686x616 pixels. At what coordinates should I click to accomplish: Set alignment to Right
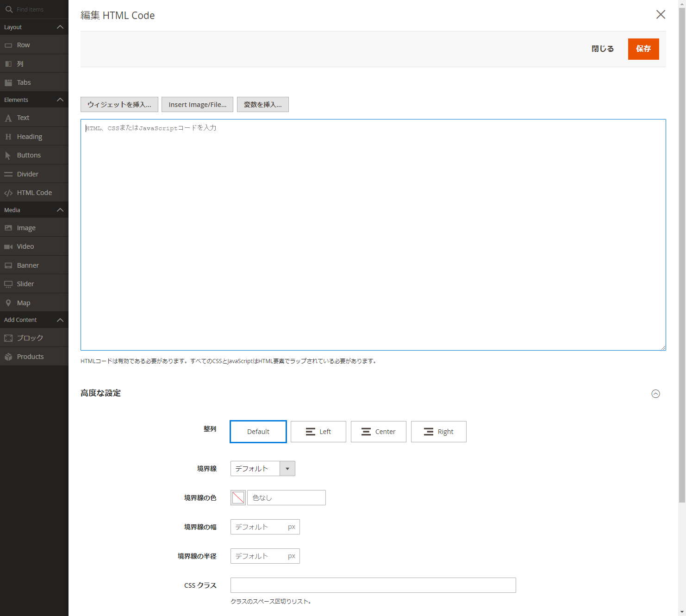pyautogui.click(x=438, y=432)
